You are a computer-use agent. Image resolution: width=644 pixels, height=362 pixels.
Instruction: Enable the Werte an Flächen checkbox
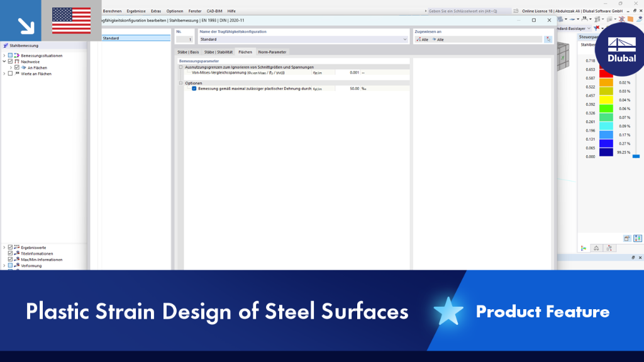click(10, 74)
